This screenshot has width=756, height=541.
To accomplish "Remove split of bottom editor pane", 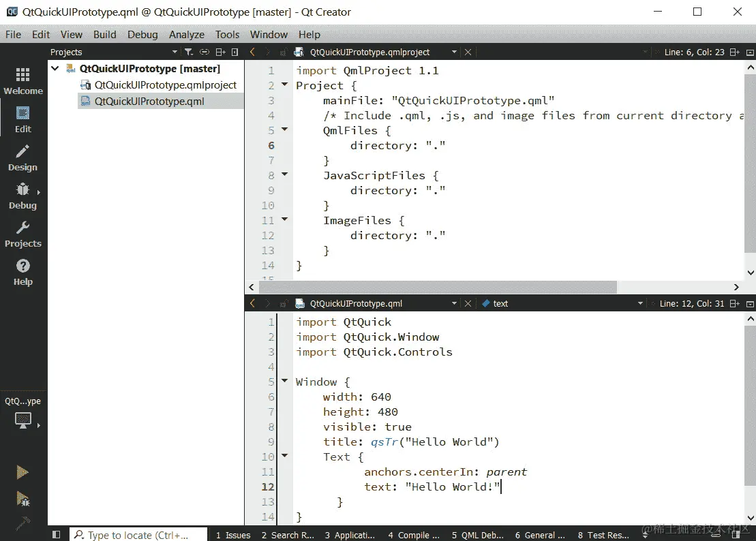I will pyautogui.click(x=750, y=303).
